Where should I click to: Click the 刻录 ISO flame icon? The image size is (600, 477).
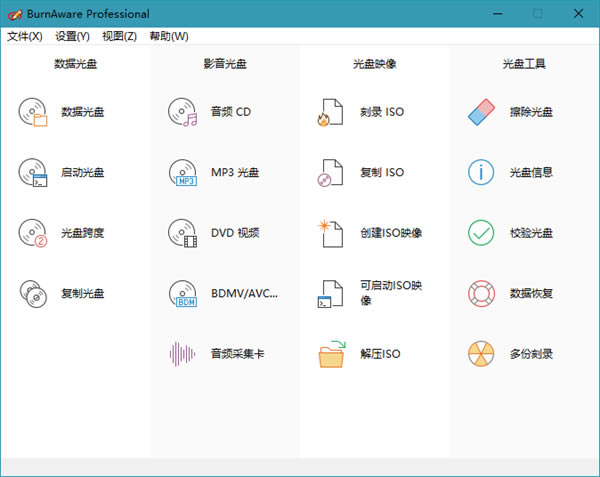(x=331, y=112)
